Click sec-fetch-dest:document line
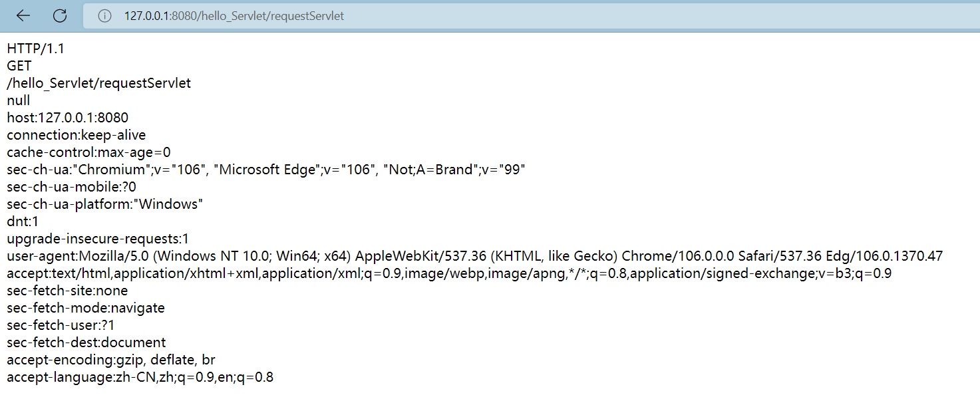 click(86, 343)
